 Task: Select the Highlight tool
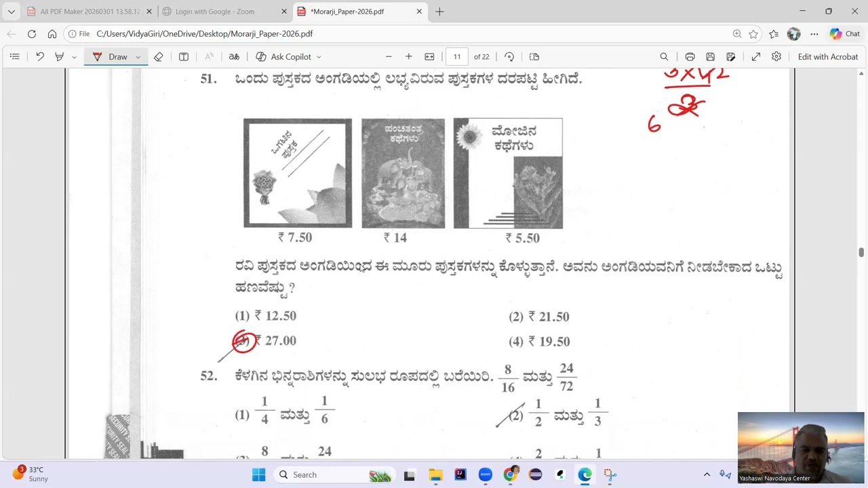[x=60, y=57]
